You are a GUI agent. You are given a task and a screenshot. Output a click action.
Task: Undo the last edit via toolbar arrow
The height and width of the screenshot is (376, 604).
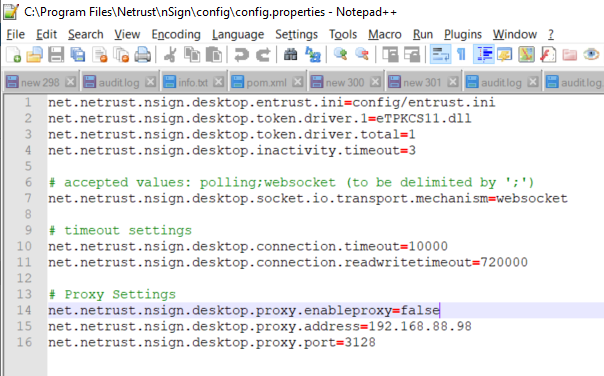coord(242,54)
